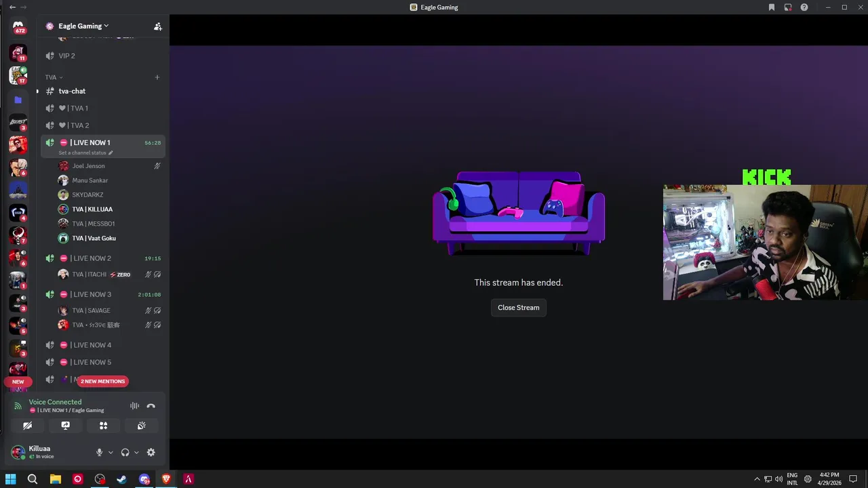Open Brave browser from taskbar

coord(166,479)
